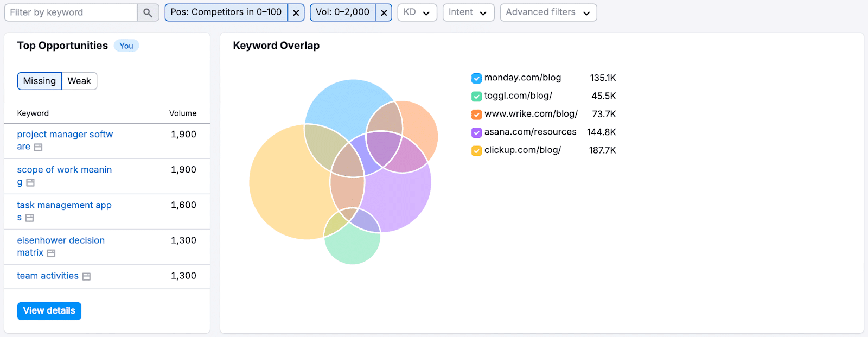Viewport: 868px width, 337px height.
Task: Click the clickup.com/blog/ legend label
Action: (523, 150)
